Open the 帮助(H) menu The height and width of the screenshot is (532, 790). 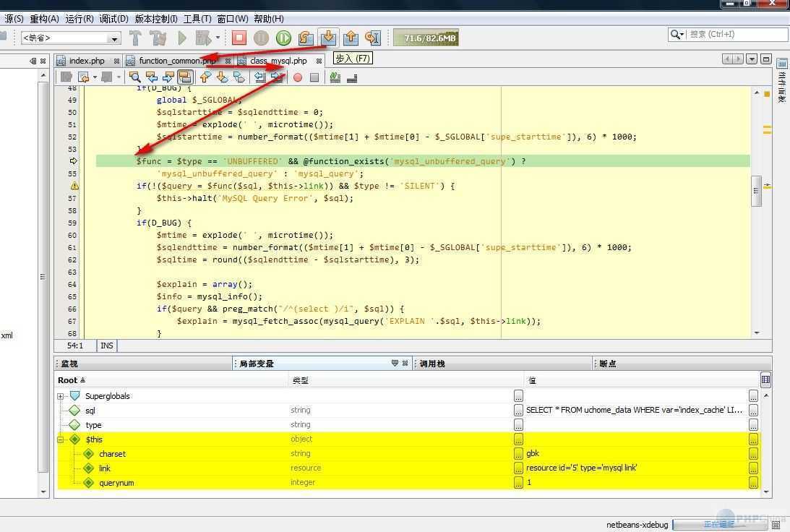click(x=269, y=19)
